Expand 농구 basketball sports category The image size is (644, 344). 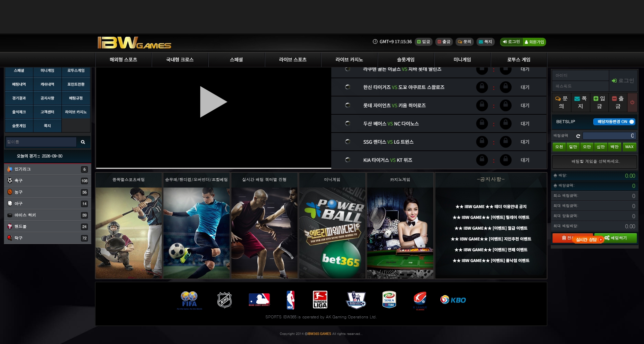tap(48, 192)
